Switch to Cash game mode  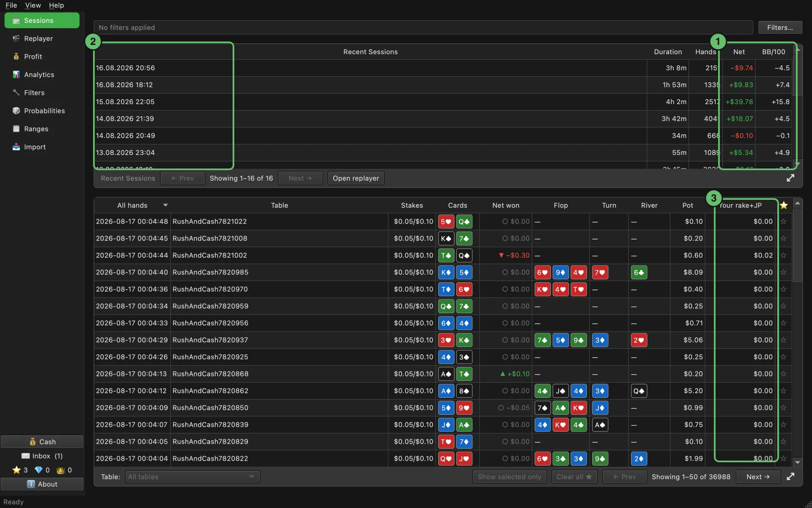click(x=42, y=442)
